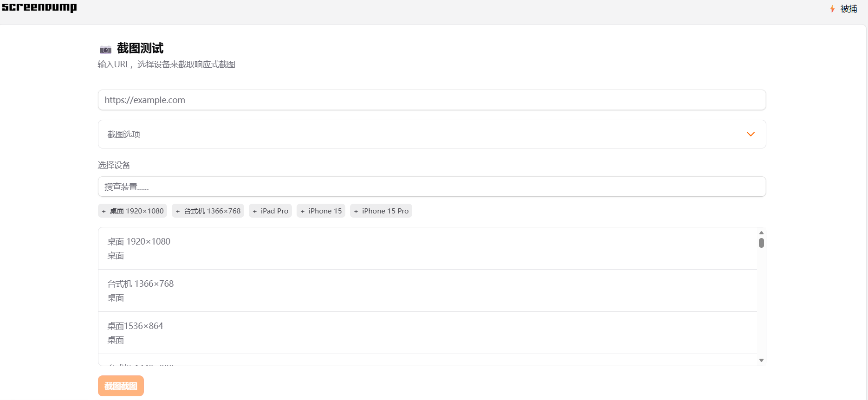Click the 截图测试 heading
868x400 pixels.
pyautogui.click(x=140, y=48)
